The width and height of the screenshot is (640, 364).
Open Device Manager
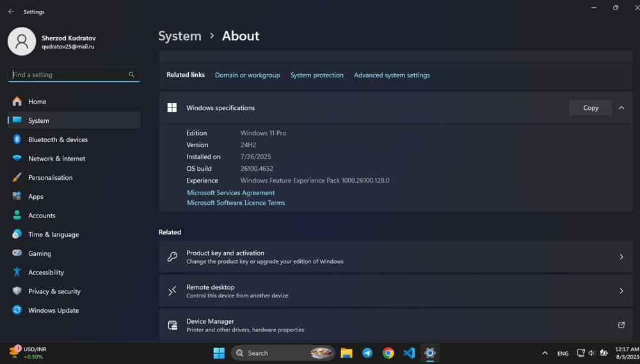coord(396,325)
